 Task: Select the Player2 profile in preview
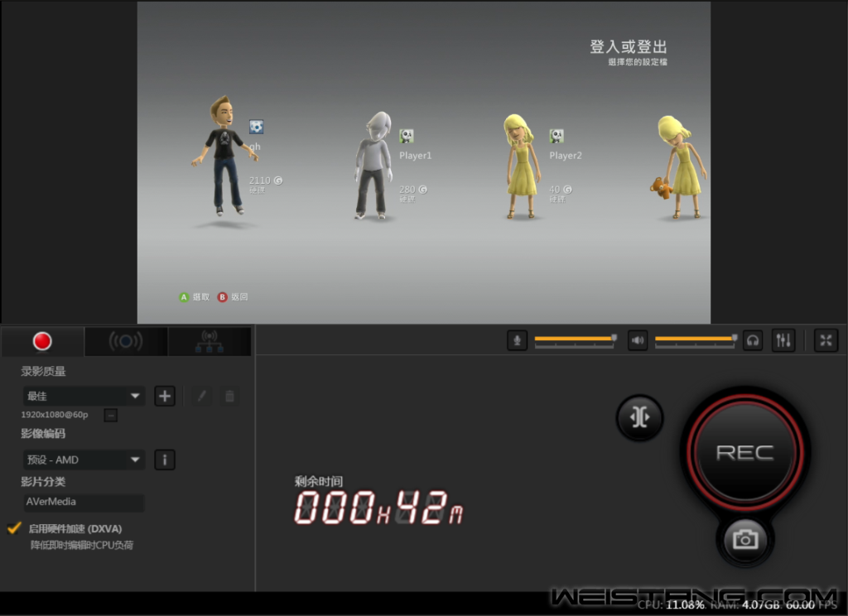(566, 156)
